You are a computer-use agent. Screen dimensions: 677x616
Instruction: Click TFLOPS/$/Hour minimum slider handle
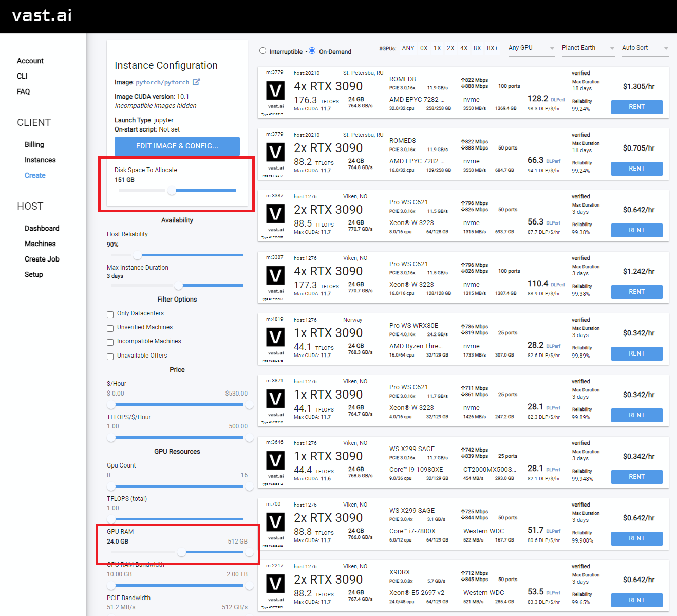[x=111, y=438]
